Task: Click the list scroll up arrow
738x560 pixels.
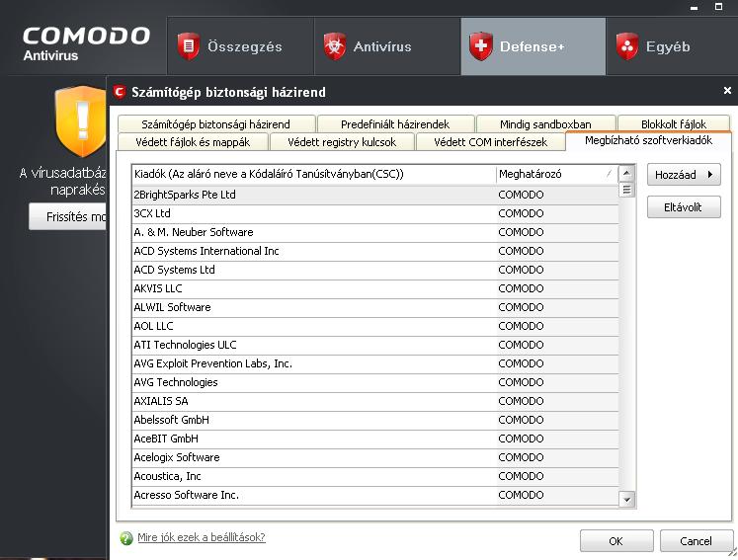Action: pos(626,173)
